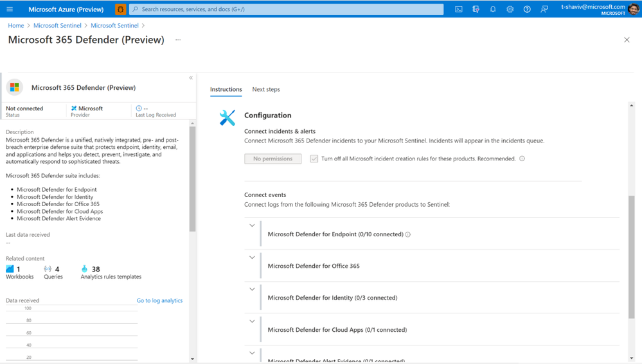Click the Connect events heading

265,195
